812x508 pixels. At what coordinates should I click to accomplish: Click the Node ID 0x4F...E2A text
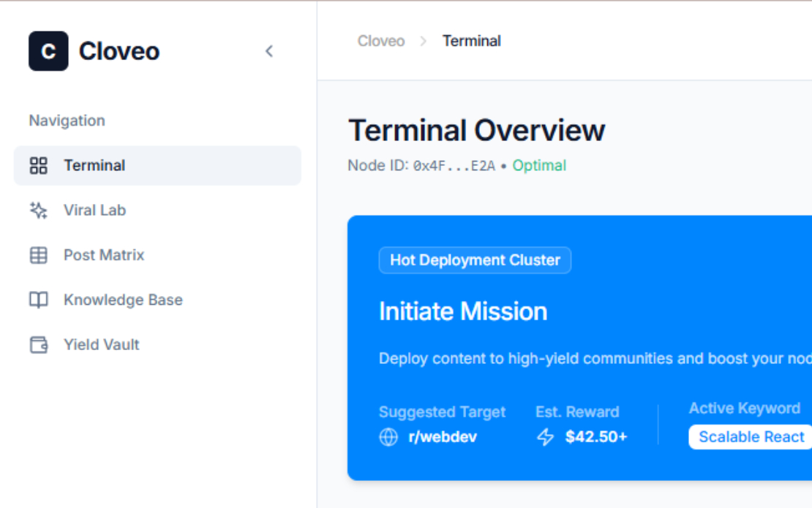point(421,165)
